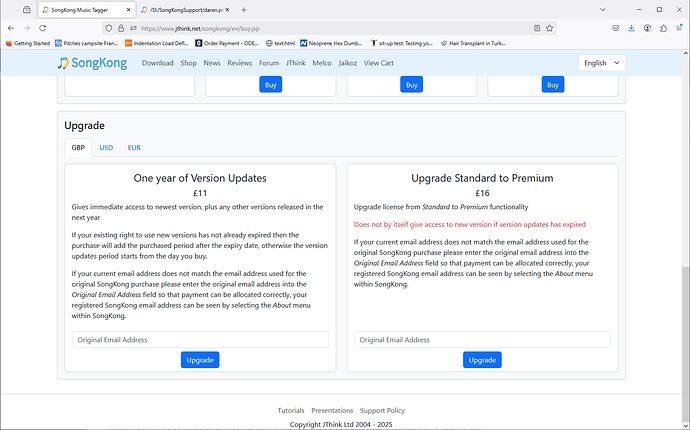The height and width of the screenshot is (430, 690).
Task: Open a new browser tab
Action: pos(244,10)
